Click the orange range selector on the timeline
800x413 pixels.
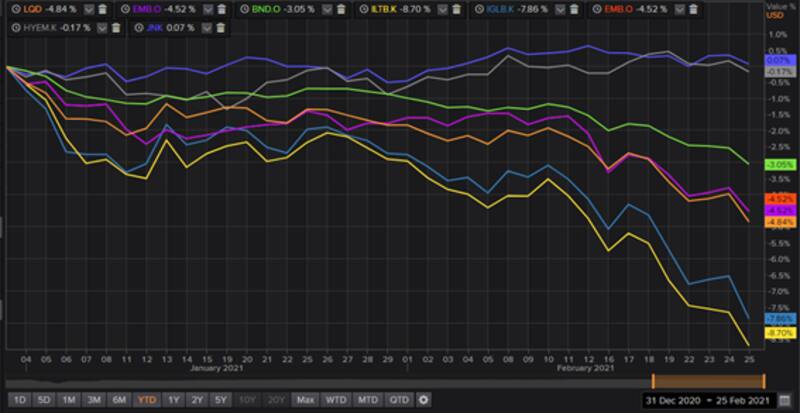pos(708,380)
